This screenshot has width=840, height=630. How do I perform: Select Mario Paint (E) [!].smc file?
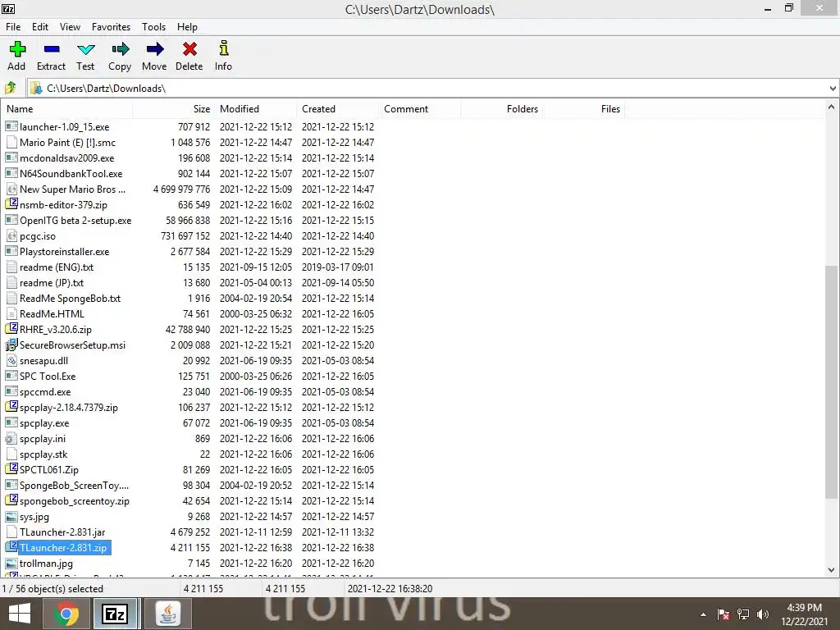[67, 143]
